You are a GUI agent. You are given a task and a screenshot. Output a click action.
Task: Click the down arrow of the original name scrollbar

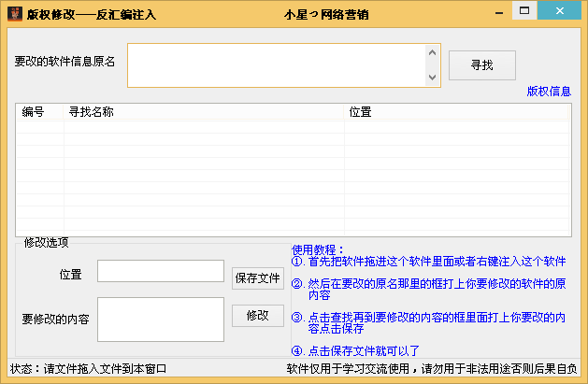tap(431, 78)
